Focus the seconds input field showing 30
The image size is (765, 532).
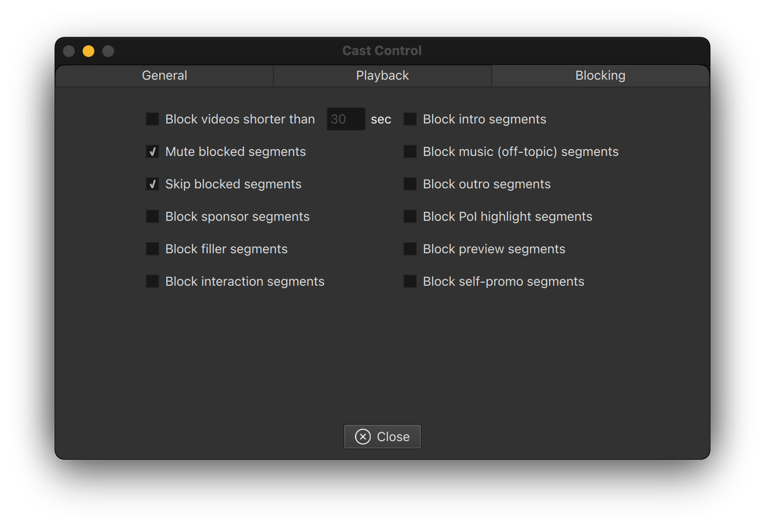point(346,119)
